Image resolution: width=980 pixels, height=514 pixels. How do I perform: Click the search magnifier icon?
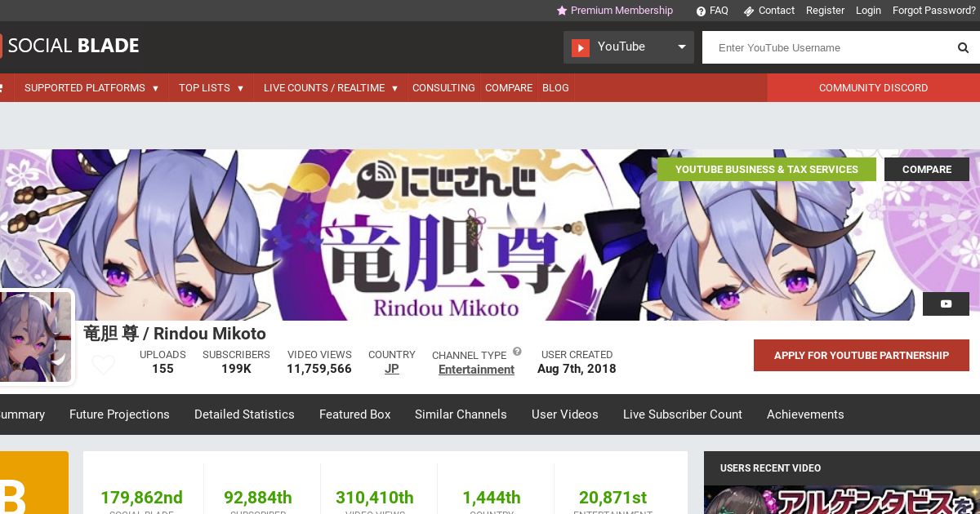pyautogui.click(x=963, y=48)
